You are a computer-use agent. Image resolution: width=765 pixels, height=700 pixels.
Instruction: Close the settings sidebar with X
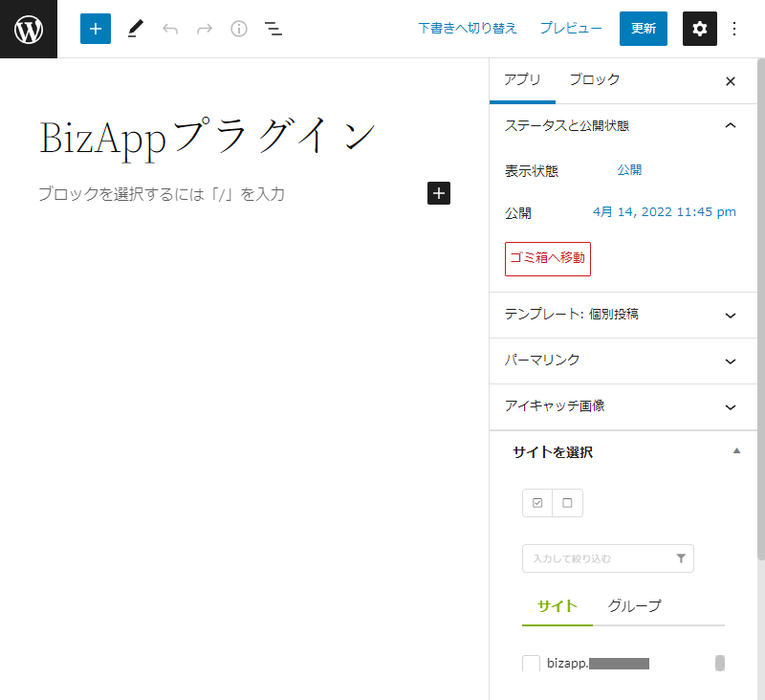pyautogui.click(x=730, y=81)
